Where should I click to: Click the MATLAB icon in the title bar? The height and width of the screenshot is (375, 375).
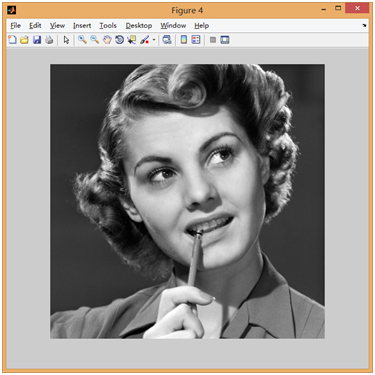tap(12, 10)
